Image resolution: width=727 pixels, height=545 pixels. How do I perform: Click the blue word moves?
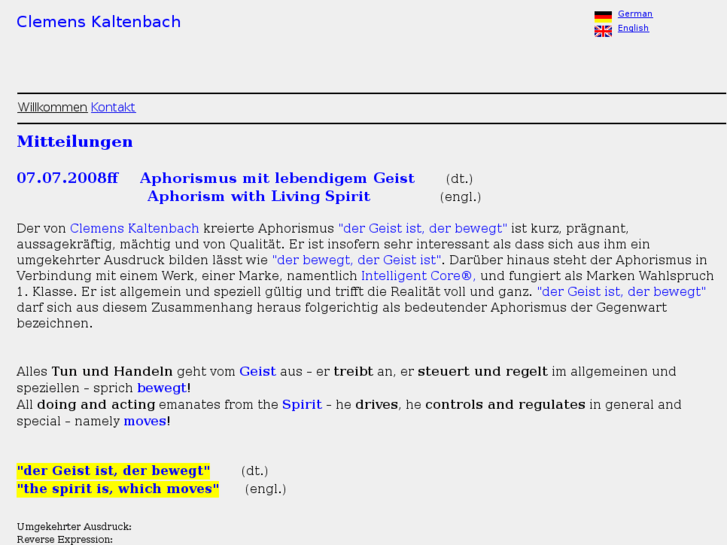click(x=145, y=421)
